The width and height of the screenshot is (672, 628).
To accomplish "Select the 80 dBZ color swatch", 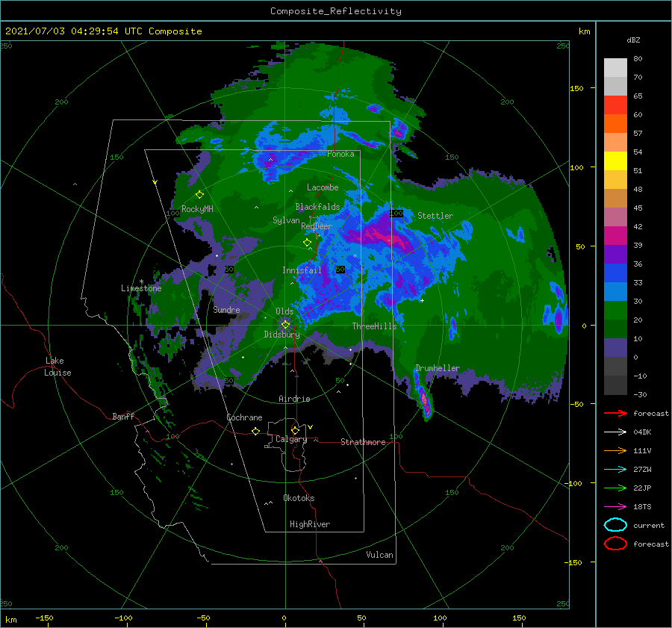I will [x=615, y=67].
